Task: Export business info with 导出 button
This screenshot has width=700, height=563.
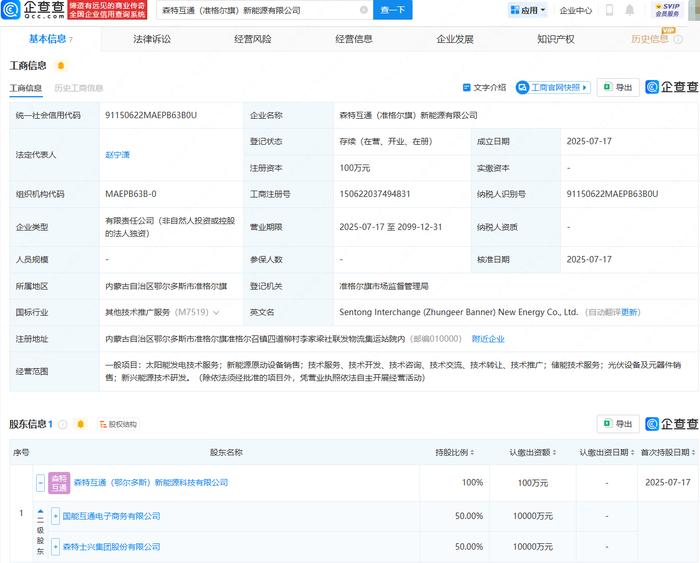Action: [618, 88]
